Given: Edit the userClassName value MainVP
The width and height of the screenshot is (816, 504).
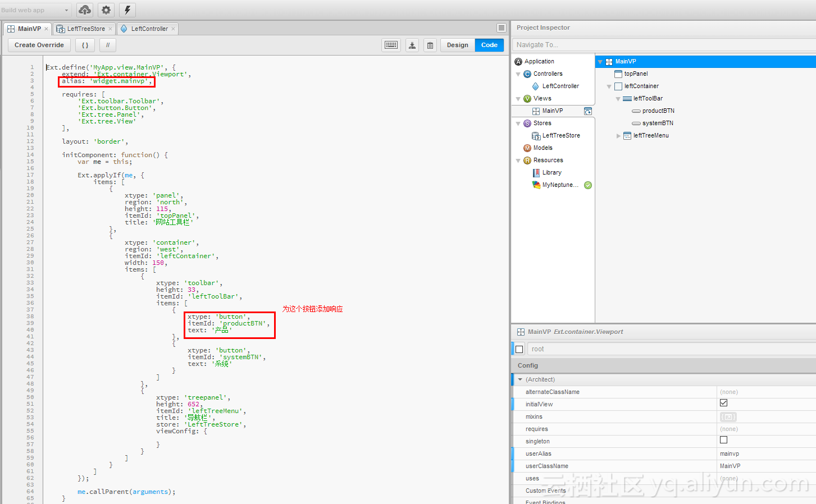Looking at the screenshot, I should coord(767,466).
